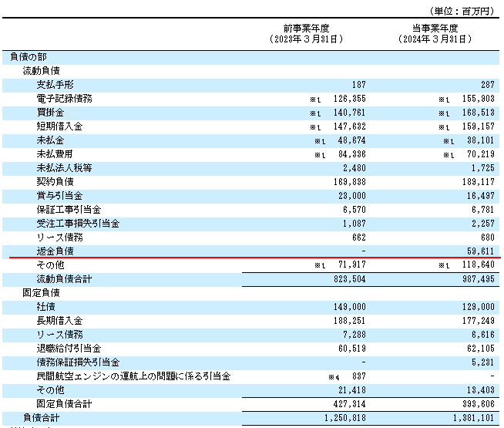The width and height of the screenshot is (504, 428).
Task: Select the 買掛金 row label
Action: click(x=49, y=113)
